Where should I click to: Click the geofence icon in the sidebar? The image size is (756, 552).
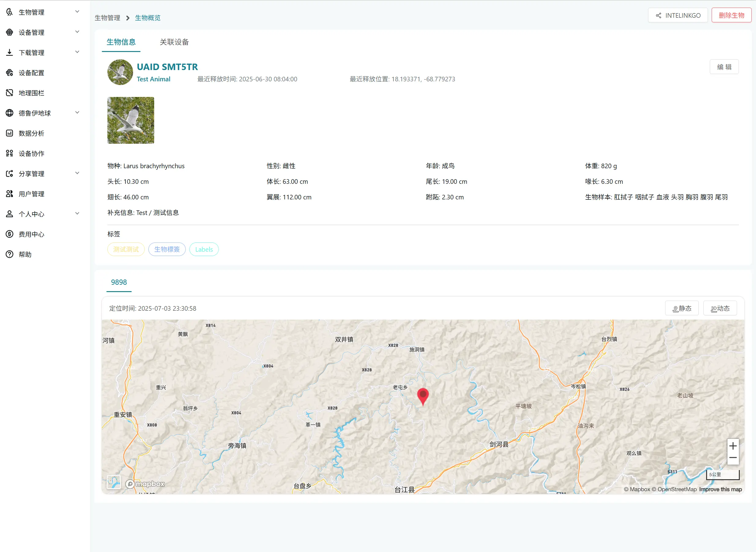(x=9, y=93)
